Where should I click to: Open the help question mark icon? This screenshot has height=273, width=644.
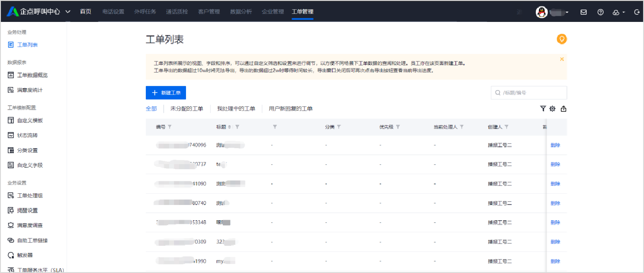point(601,12)
